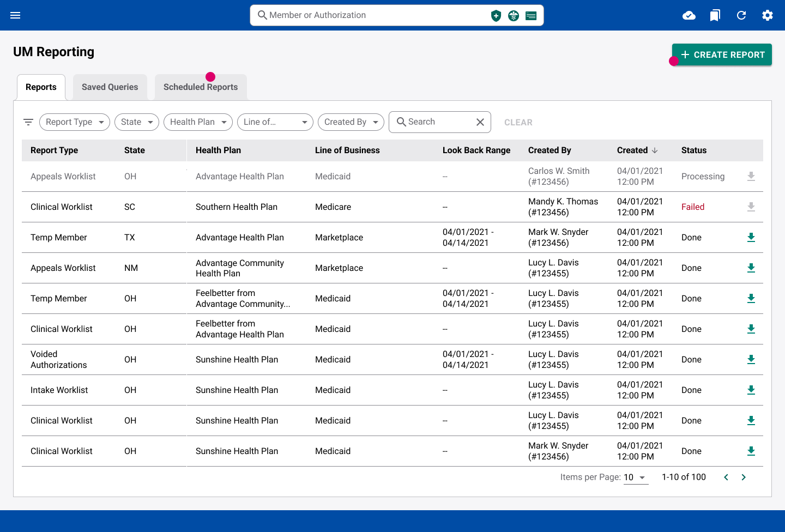Open the Created By filter dropdown
This screenshot has width=785, height=532.
click(351, 122)
